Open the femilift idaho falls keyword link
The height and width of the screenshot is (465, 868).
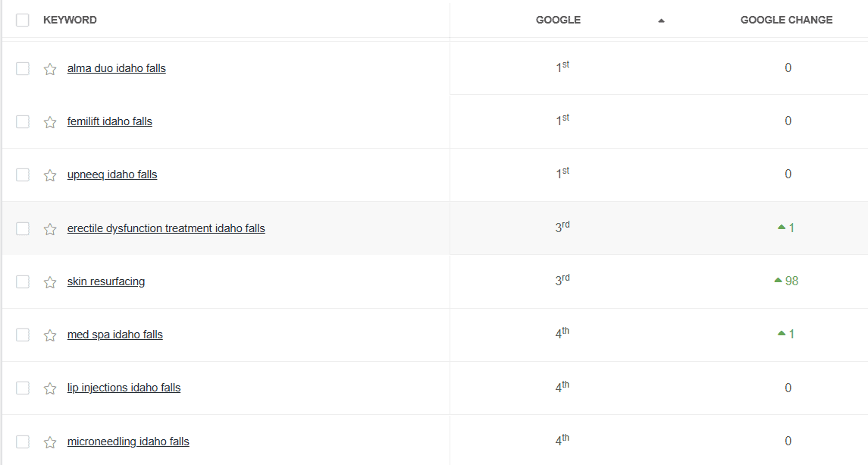(x=110, y=121)
